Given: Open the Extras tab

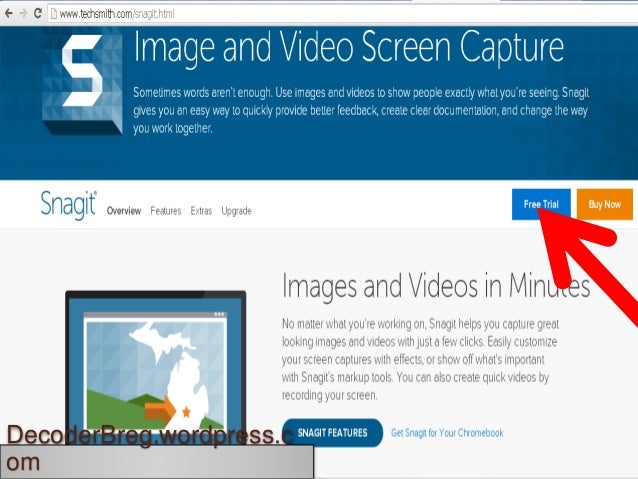Looking at the screenshot, I should pos(201,211).
